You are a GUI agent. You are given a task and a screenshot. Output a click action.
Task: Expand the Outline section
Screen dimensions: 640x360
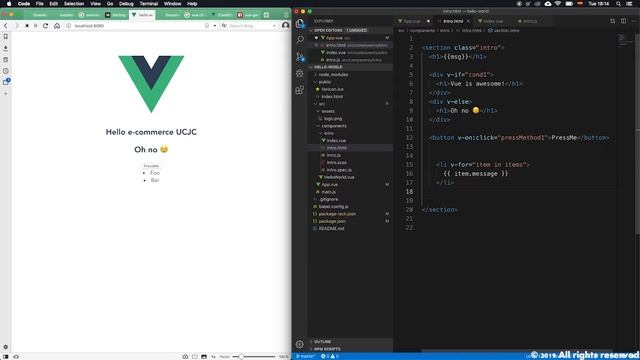pos(321,342)
